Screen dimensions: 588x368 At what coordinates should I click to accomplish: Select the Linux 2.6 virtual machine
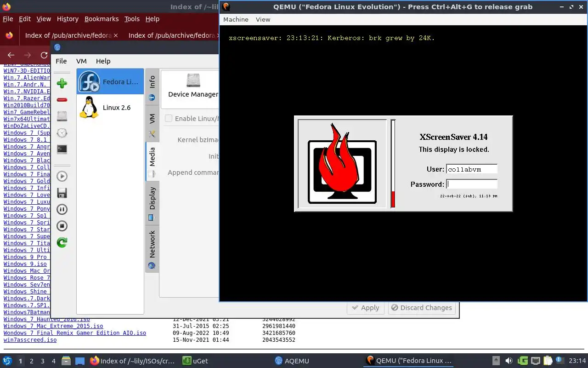(x=110, y=108)
